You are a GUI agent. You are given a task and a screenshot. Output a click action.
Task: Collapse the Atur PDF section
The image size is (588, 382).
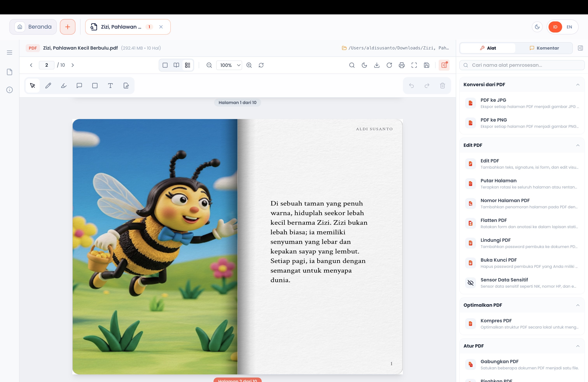(x=578, y=346)
